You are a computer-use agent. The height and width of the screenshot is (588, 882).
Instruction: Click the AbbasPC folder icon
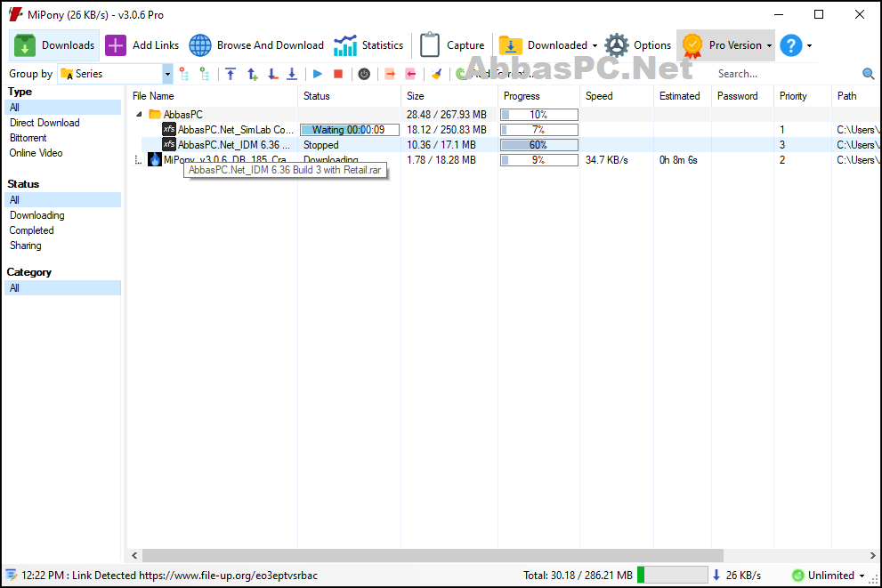(x=155, y=114)
